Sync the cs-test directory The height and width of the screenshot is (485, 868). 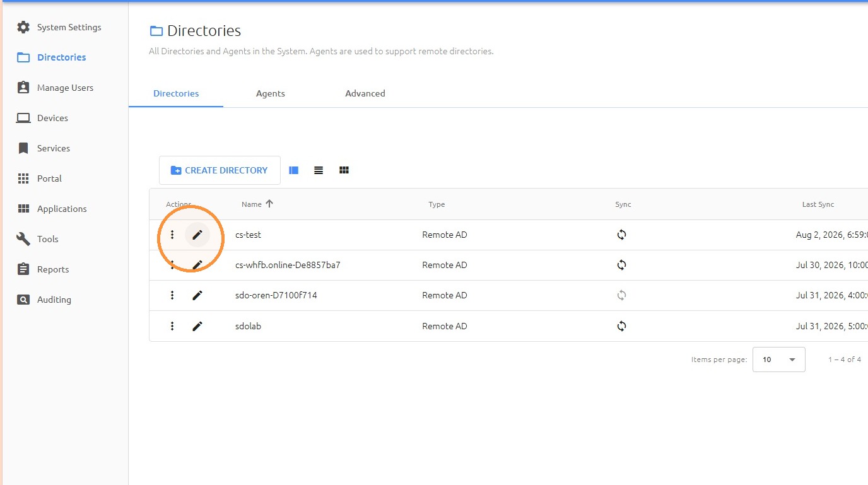(x=621, y=235)
